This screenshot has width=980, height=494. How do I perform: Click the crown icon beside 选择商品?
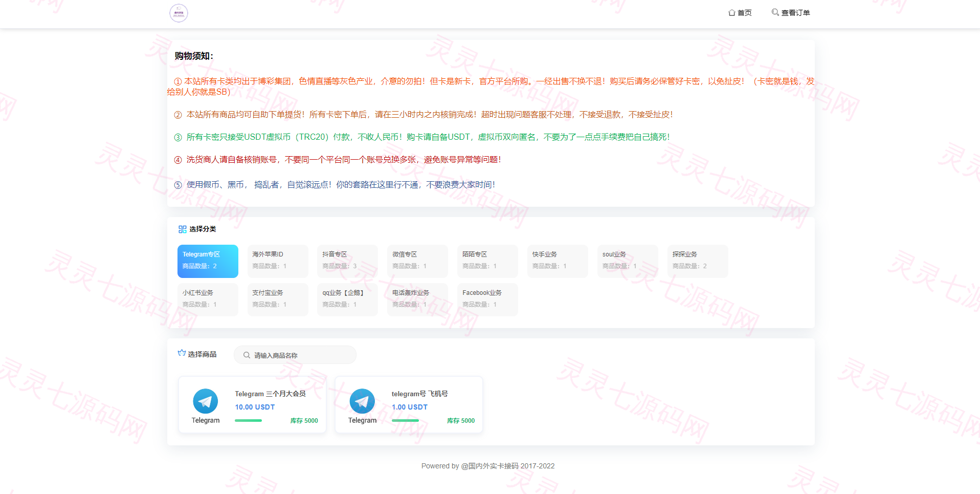click(182, 353)
